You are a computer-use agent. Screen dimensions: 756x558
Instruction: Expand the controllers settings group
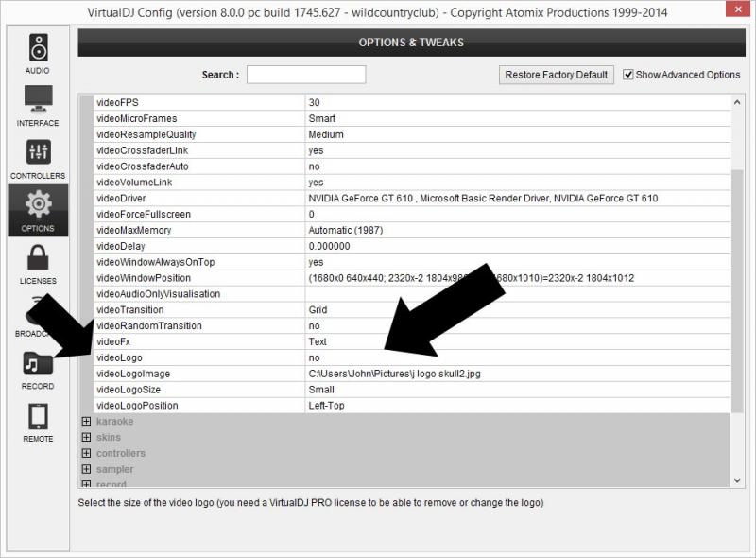pos(86,454)
